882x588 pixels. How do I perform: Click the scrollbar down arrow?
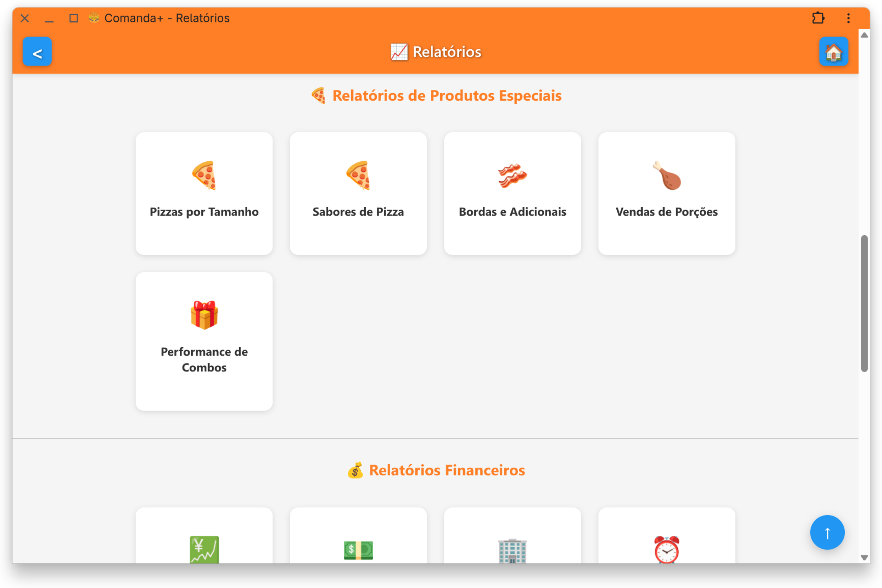pos(864,558)
